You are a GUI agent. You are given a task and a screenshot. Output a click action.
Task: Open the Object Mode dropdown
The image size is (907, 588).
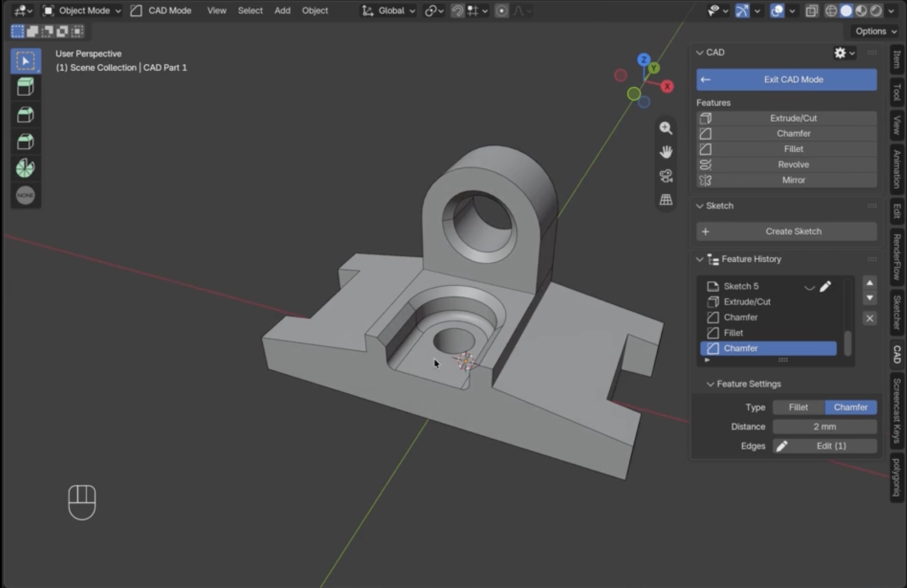click(x=82, y=11)
